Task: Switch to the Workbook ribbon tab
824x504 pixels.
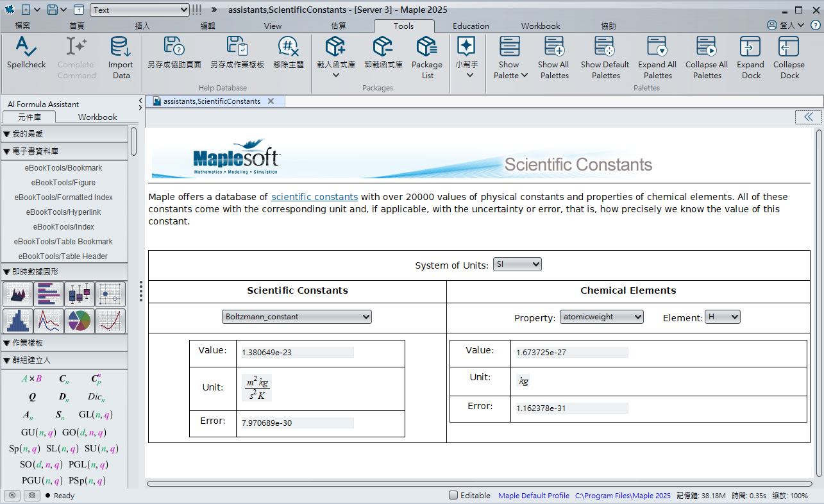Action: [541, 26]
